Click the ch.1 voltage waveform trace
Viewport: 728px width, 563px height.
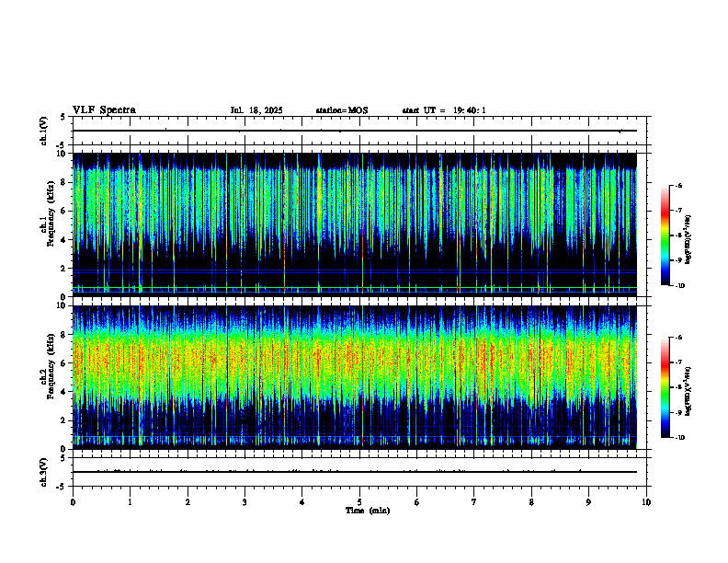354,131
